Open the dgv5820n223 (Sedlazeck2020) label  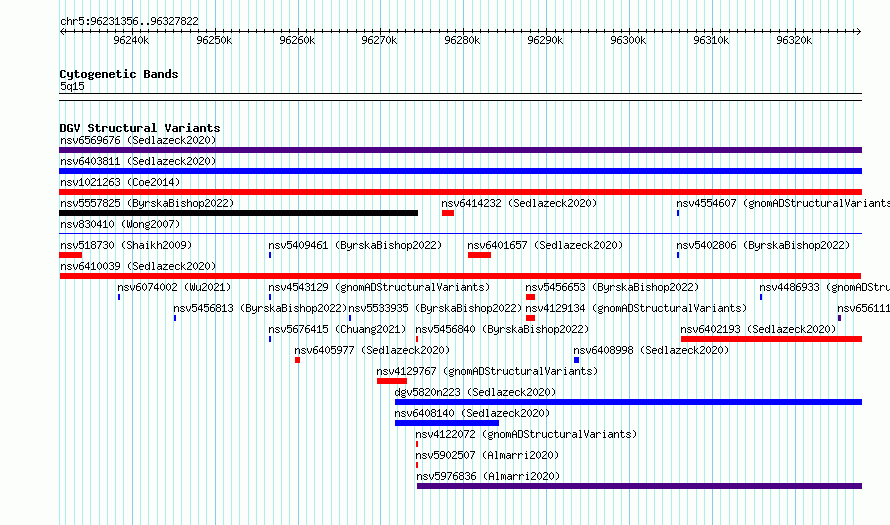(x=475, y=392)
